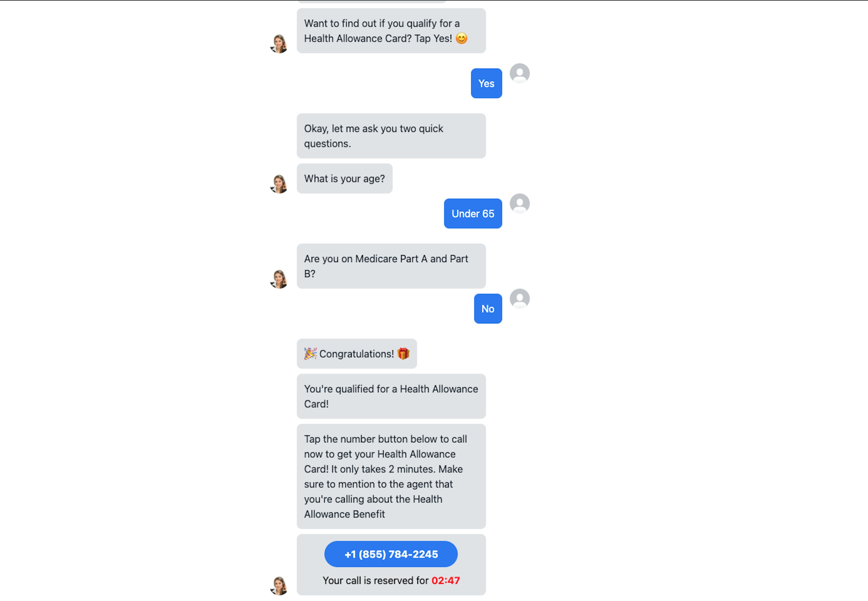Viewport: 868px width, 601px height.
Task: Click agent avatar beside the Medicare question
Action: click(279, 279)
